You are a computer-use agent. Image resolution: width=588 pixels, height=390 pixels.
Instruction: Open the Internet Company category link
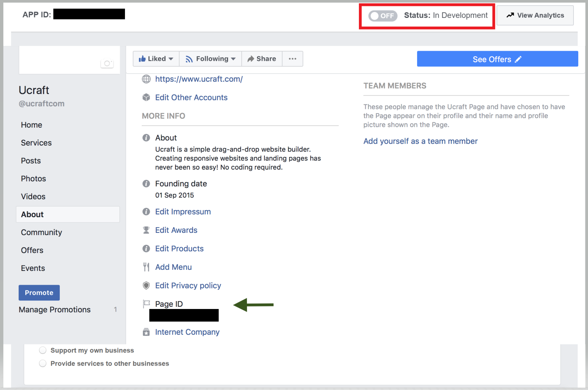click(187, 332)
